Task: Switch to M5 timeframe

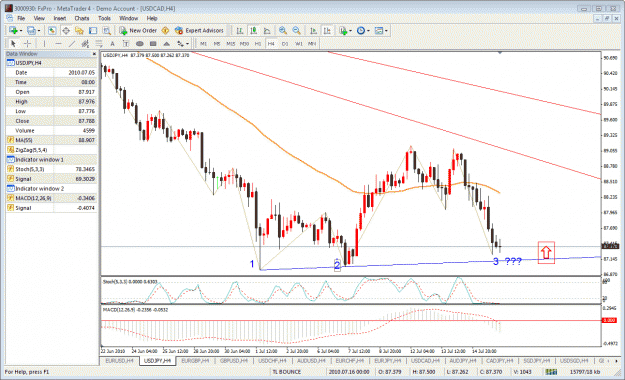Action: (217, 43)
